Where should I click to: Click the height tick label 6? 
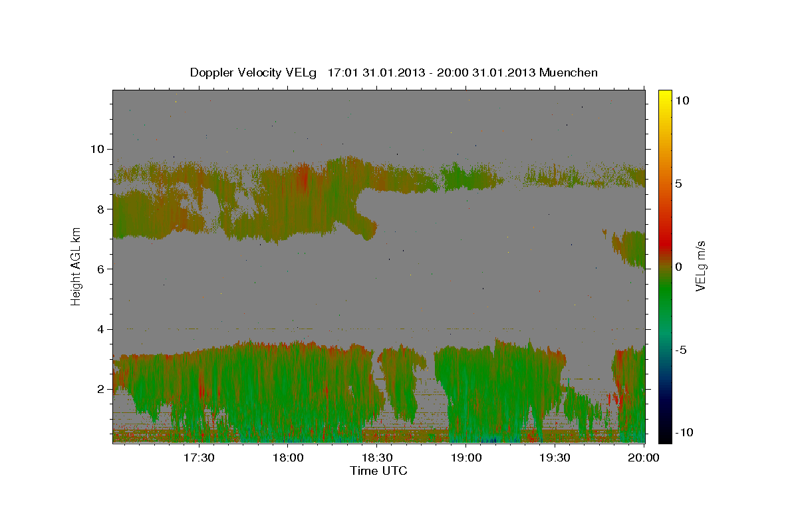coord(101,269)
